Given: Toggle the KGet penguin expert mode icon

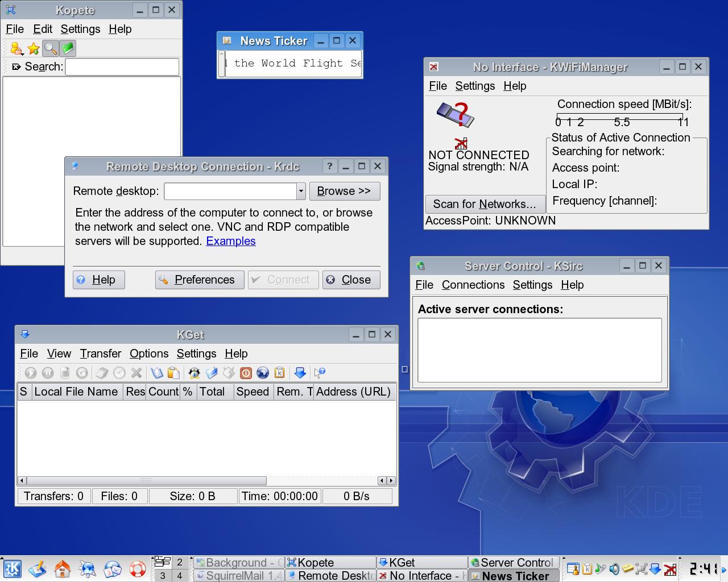Looking at the screenshot, I should coord(195,373).
